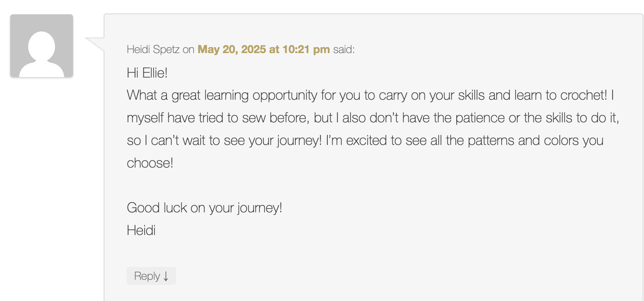Click the word "choose!" ending the paragraph
Viewport: 644px width, 301px height.
(150, 163)
